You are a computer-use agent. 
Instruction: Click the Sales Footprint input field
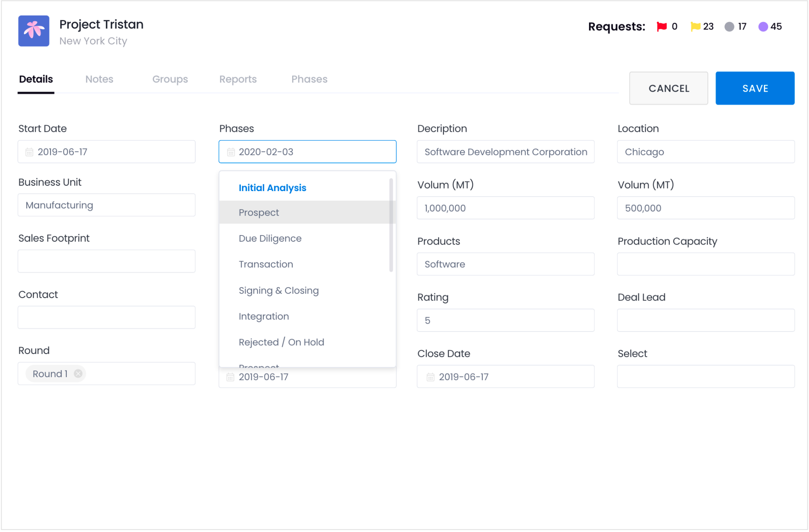click(107, 261)
